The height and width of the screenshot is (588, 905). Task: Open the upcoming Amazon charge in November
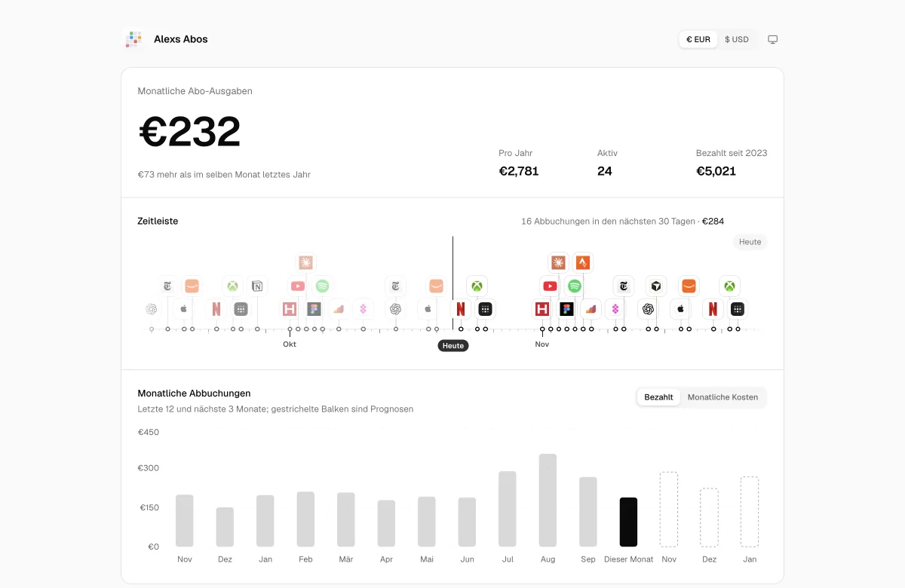(x=689, y=286)
